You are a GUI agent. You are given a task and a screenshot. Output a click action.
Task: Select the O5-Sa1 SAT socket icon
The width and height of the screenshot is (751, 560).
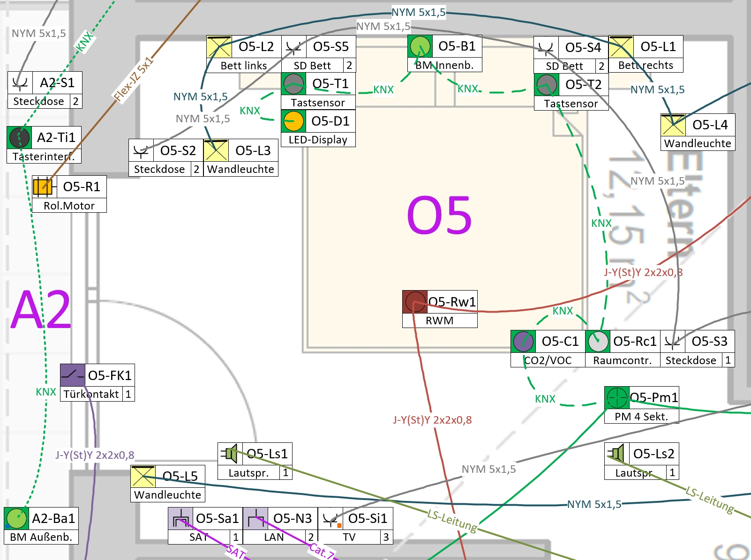(x=180, y=519)
